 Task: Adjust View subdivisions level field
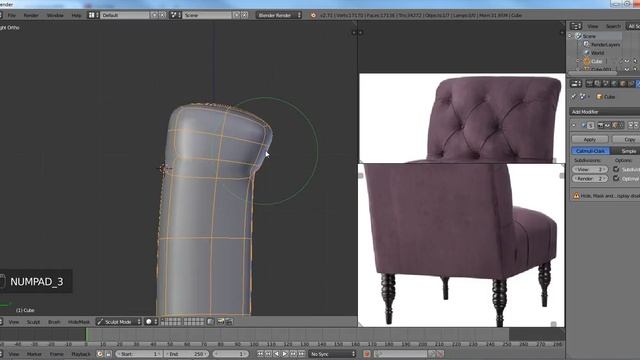pyautogui.click(x=590, y=169)
